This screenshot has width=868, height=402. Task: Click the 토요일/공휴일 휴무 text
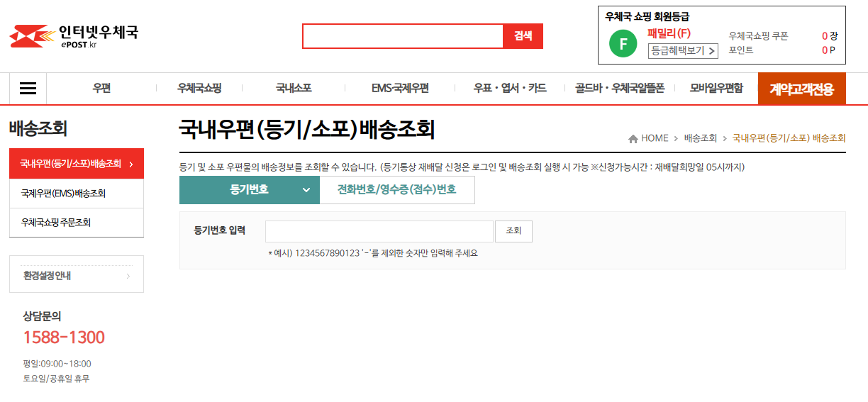coord(56,379)
